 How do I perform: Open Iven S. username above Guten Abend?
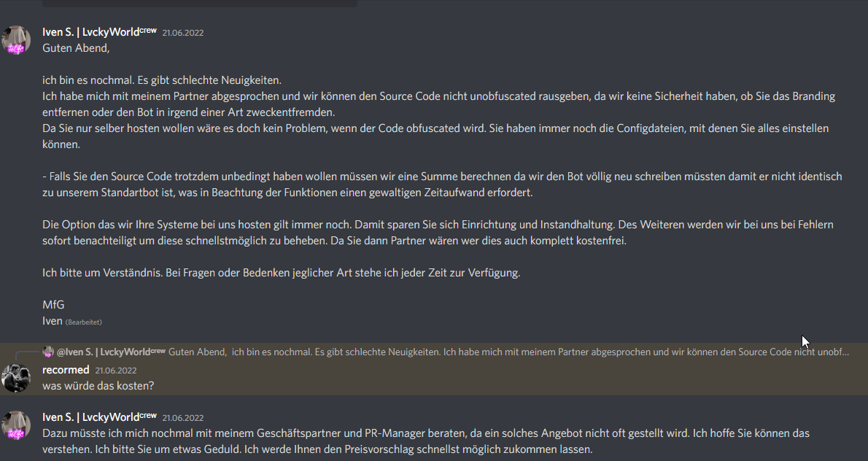click(x=100, y=32)
